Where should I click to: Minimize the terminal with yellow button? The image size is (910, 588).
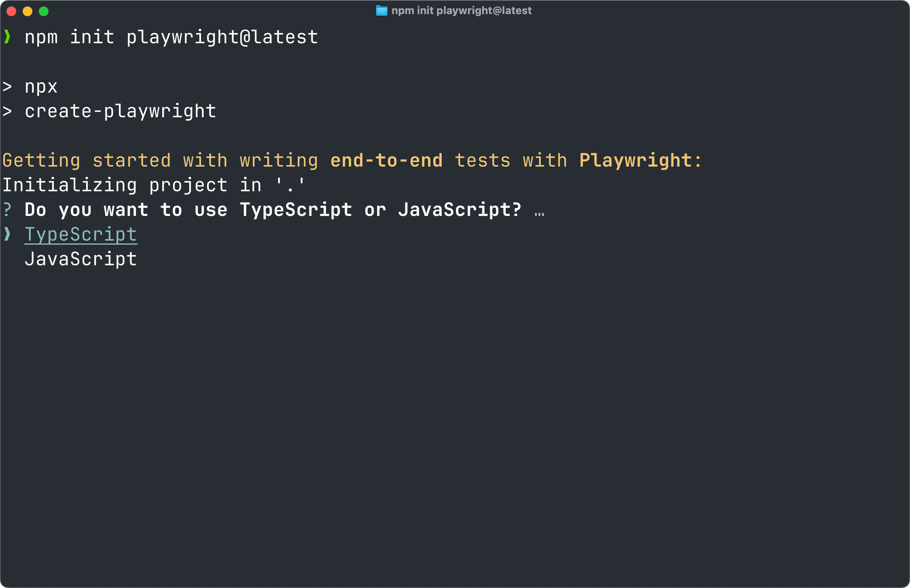tap(28, 11)
